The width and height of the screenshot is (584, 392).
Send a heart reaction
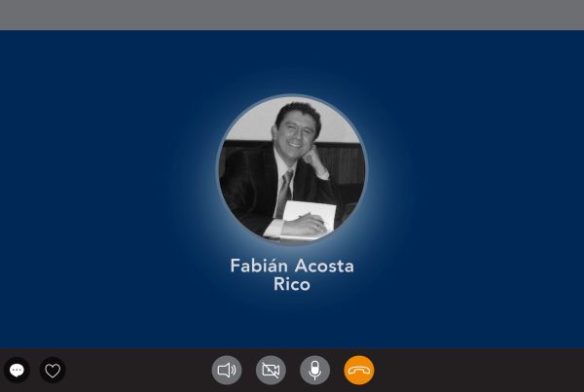pos(53,370)
